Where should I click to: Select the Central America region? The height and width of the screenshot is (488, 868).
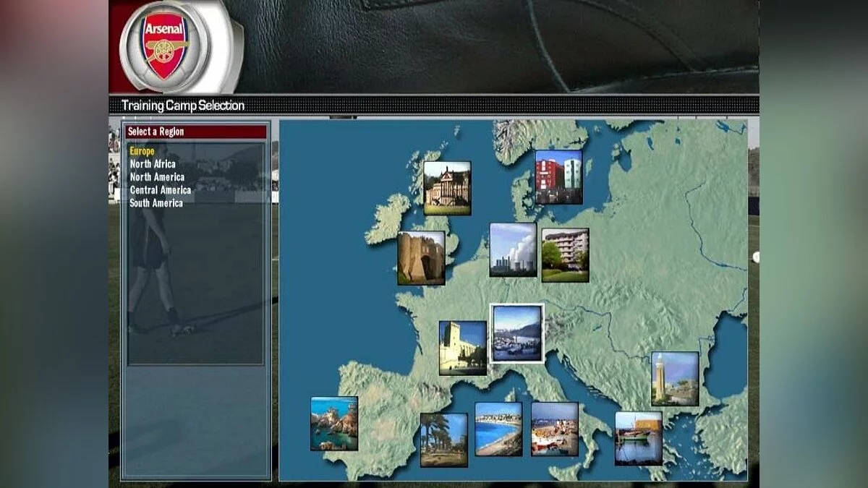[x=161, y=190]
